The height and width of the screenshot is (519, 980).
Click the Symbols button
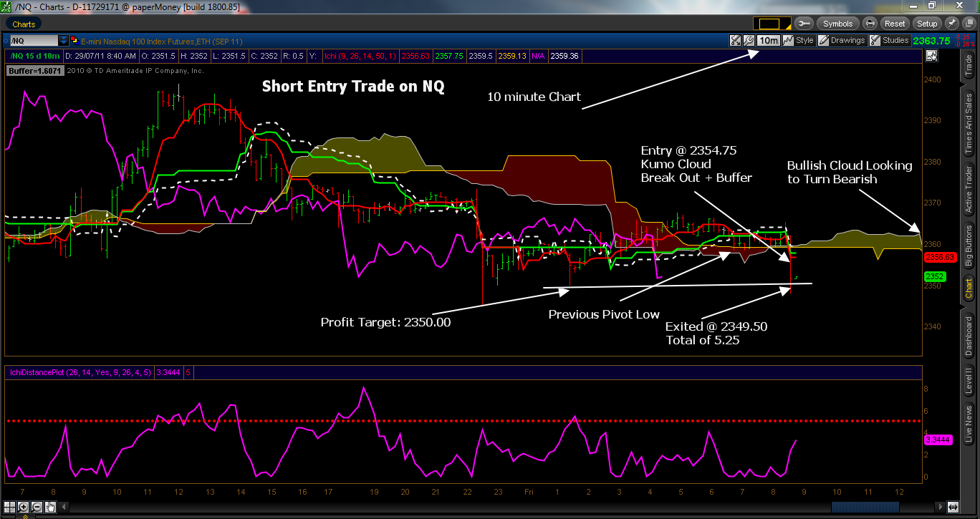pos(838,24)
